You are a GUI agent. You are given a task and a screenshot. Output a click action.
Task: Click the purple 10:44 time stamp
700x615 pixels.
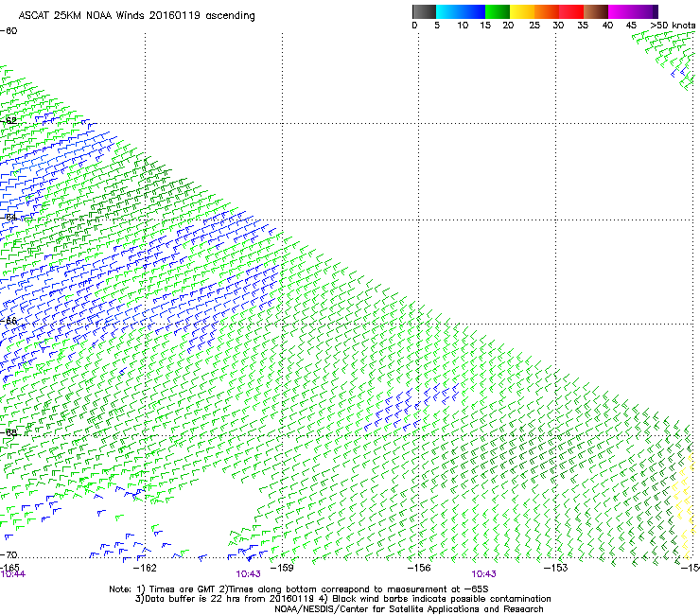click(13, 574)
